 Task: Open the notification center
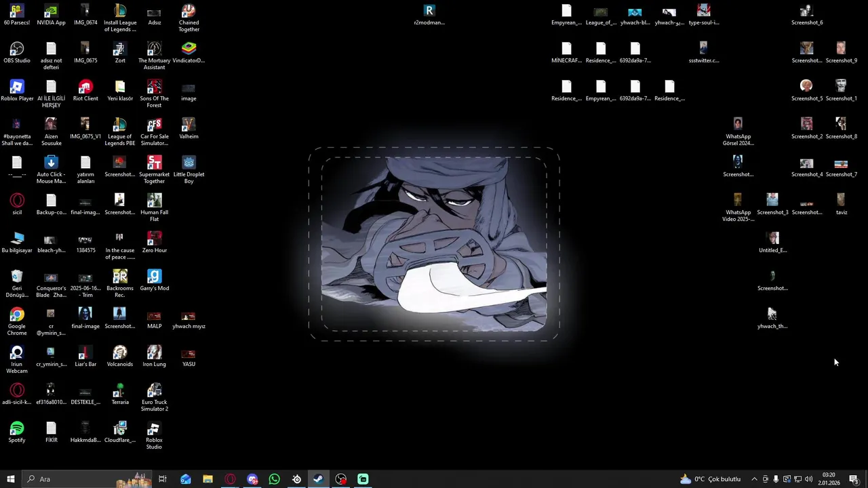click(x=854, y=479)
